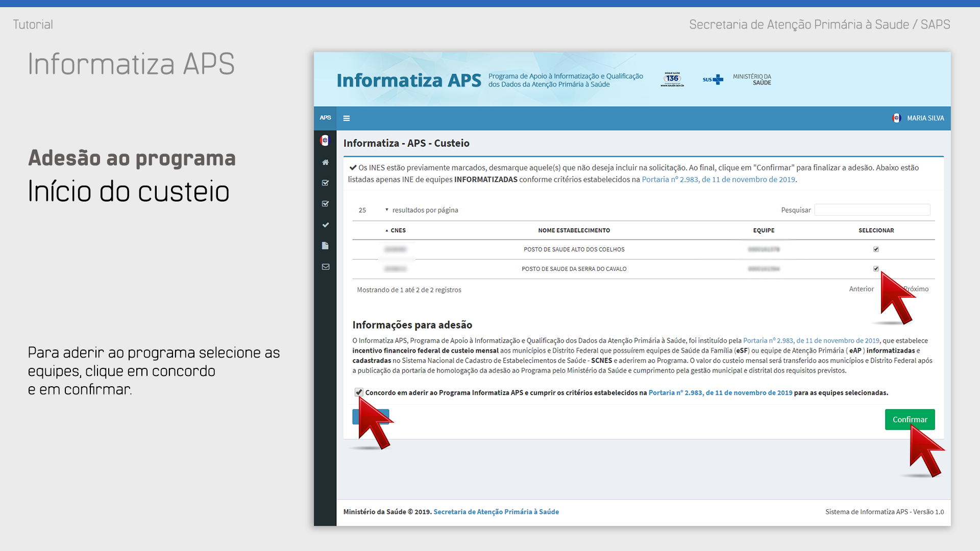The height and width of the screenshot is (551, 980).
Task: Go to the home icon in sidebar
Action: pyautogui.click(x=325, y=162)
